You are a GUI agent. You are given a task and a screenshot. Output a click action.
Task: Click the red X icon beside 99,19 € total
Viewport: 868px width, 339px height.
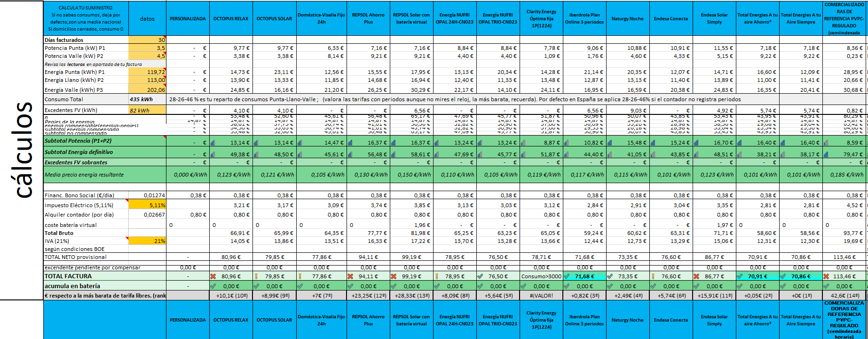pos(394,276)
